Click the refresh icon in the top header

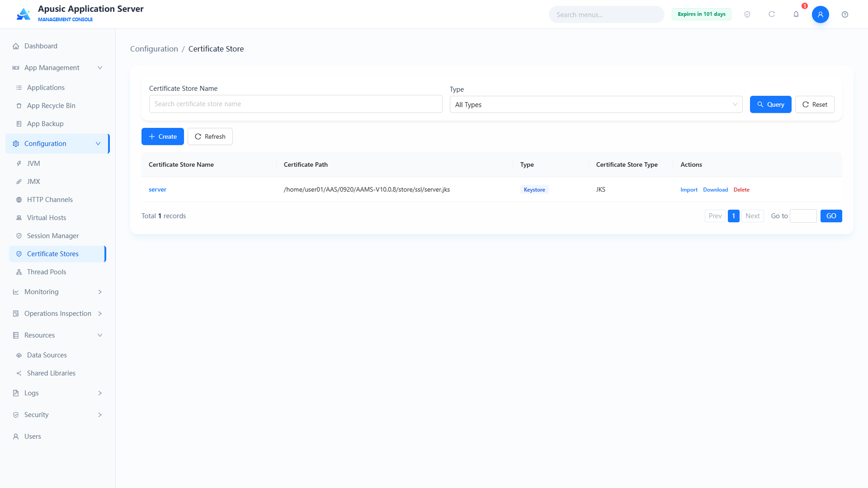(x=772, y=14)
